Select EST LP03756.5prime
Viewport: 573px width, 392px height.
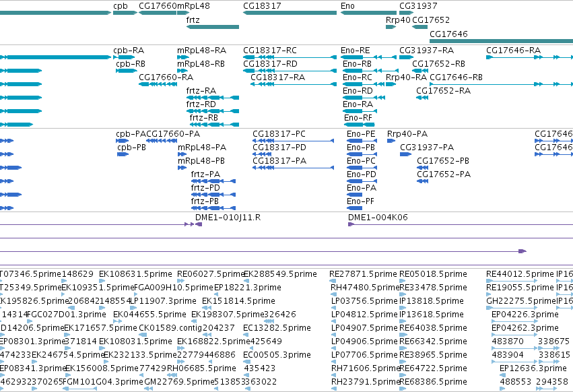coord(364,301)
